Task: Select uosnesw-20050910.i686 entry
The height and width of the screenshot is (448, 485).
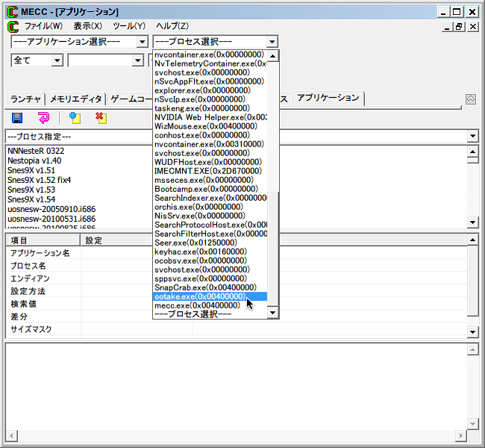Action: [51, 209]
